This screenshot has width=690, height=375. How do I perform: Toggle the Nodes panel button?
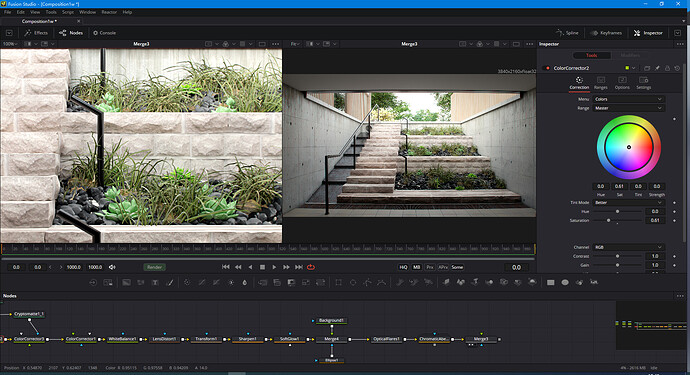point(71,33)
